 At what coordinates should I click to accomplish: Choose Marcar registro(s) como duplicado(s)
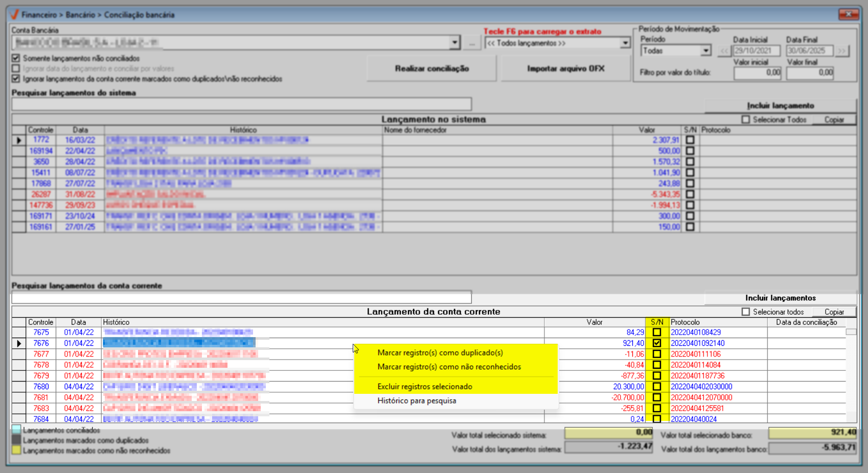click(440, 352)
